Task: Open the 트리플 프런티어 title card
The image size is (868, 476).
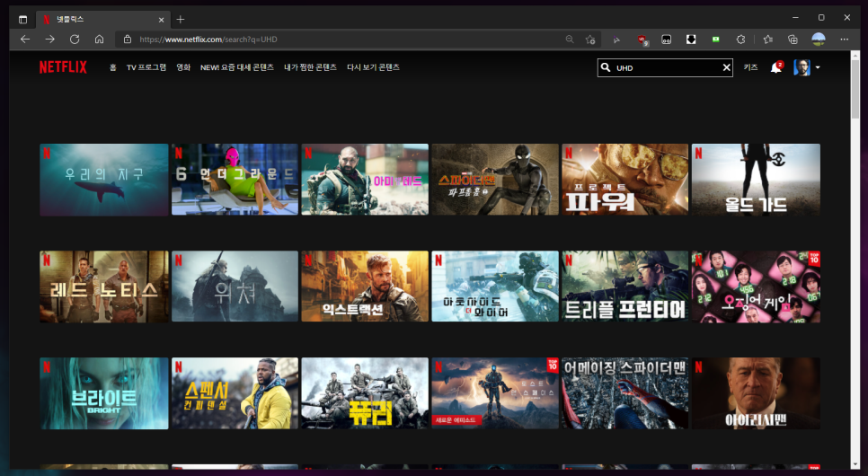Action: (625, 286)
